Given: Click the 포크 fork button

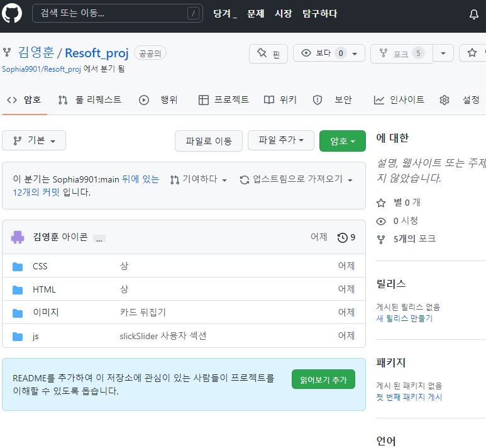Looking at the screenshot, I should (x=401, y=53).
